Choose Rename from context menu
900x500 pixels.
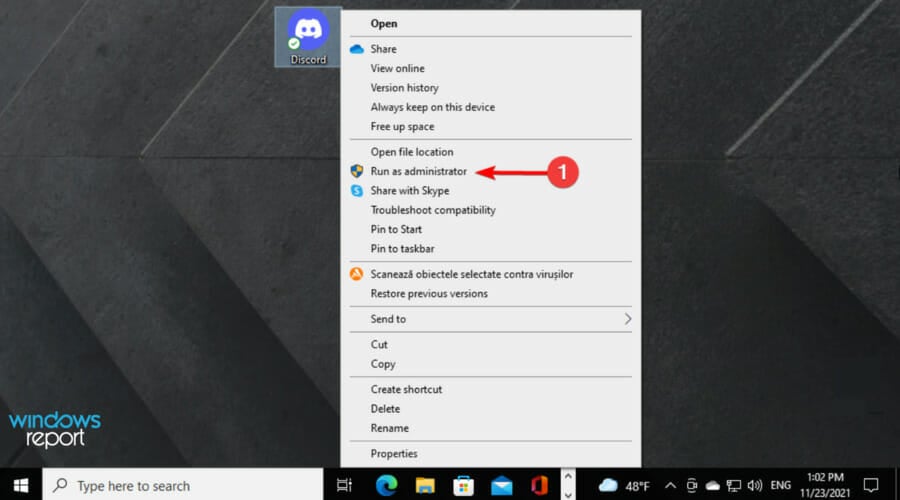(389, 428)
